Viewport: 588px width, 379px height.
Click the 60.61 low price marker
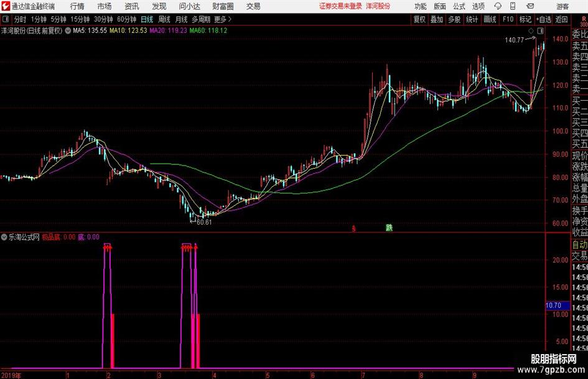204,222
